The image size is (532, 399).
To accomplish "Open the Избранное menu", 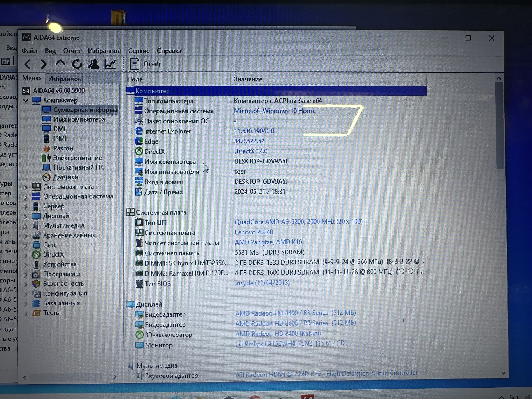I will (x=104, y=51).
